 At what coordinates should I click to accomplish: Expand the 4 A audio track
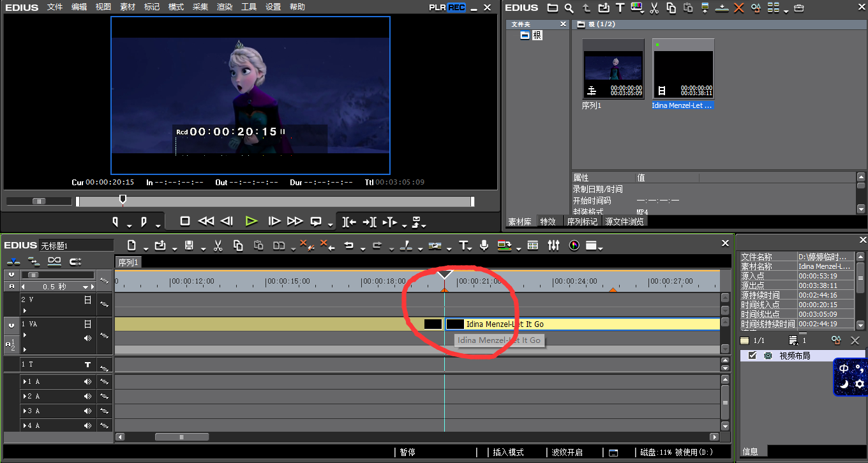(x=25, y=426)
